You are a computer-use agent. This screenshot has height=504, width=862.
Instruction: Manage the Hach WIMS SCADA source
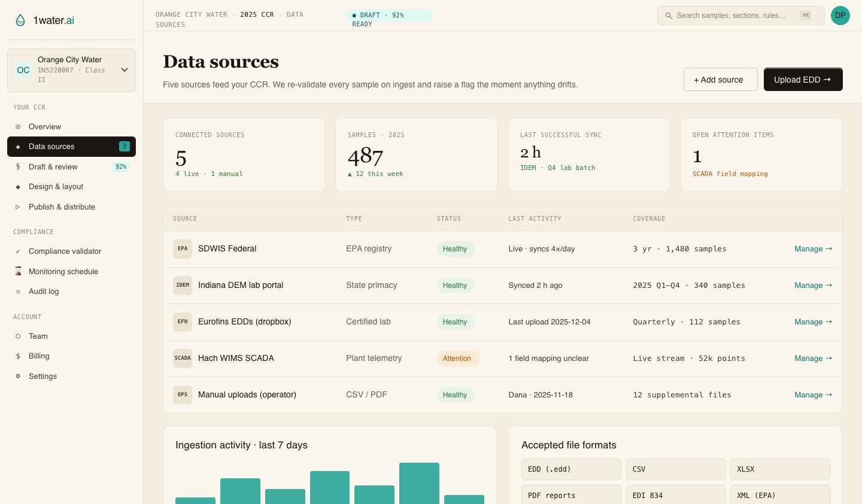pyautogui.click(x=813, y=359)
